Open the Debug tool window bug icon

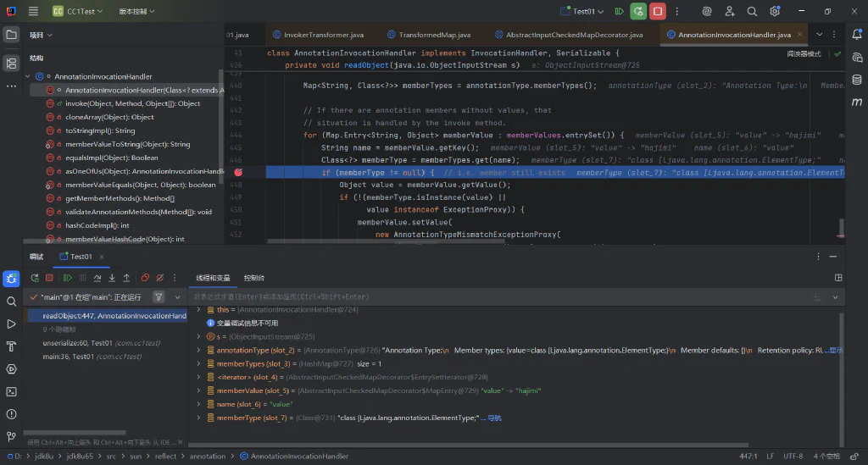click(x=11, y=279)
